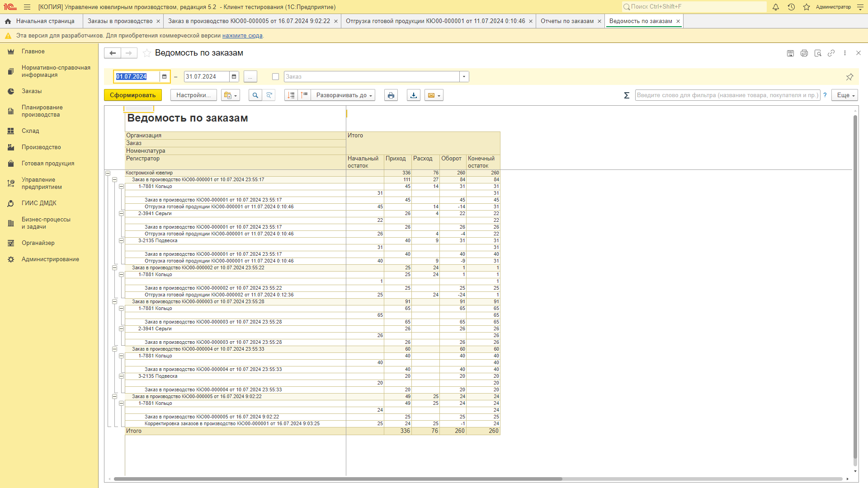
Task: Focus the global search Поиск field
Action: 694,7
